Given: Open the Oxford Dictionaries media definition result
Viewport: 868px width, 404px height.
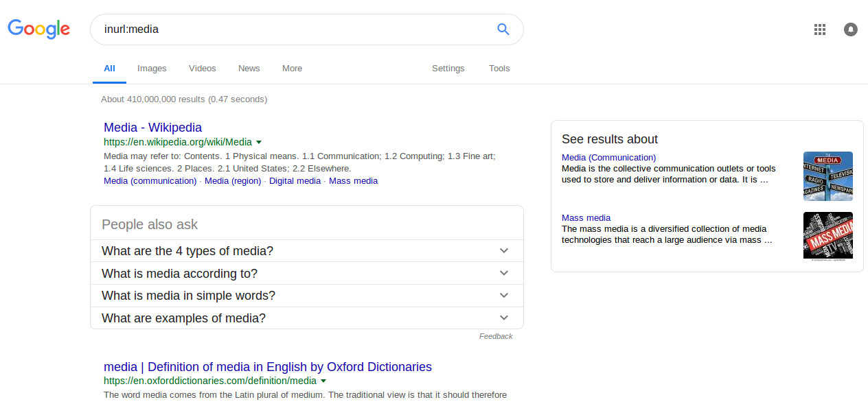Looking at the screenshot, I should 268,367.
